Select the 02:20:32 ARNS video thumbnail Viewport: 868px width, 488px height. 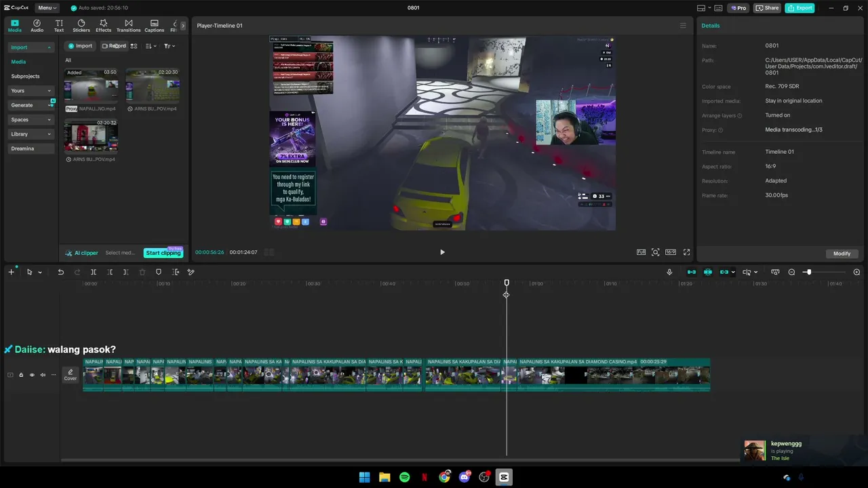click(x=91, y=136)
